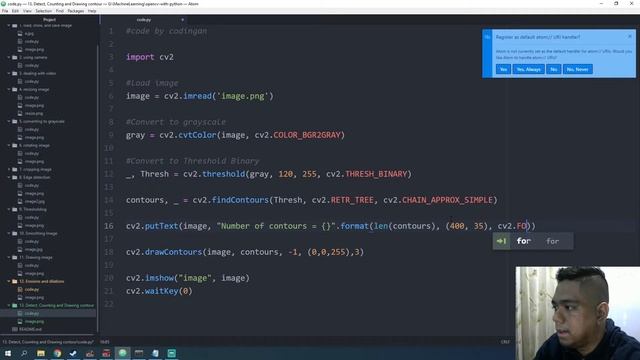Collapse the '9. Thresholding' folder
This screenshot has height=360, width=640.
(9, 209)
